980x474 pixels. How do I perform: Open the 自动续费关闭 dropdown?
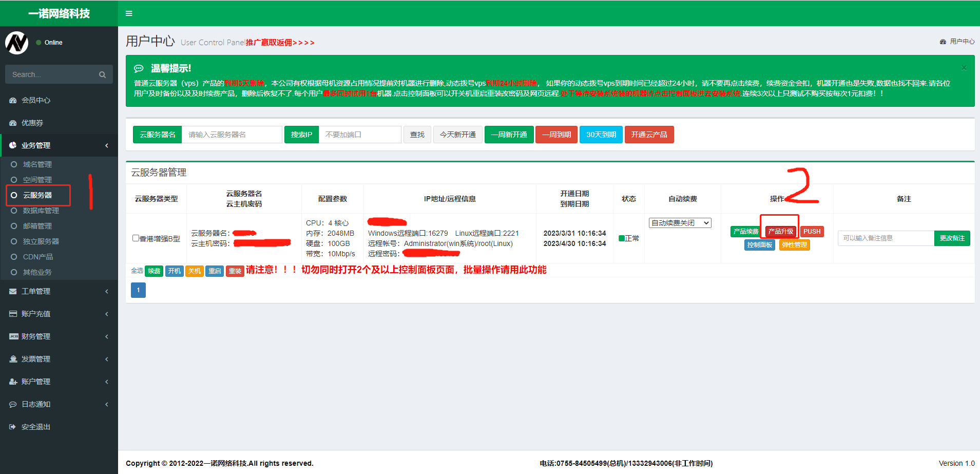tap(680, 223)
